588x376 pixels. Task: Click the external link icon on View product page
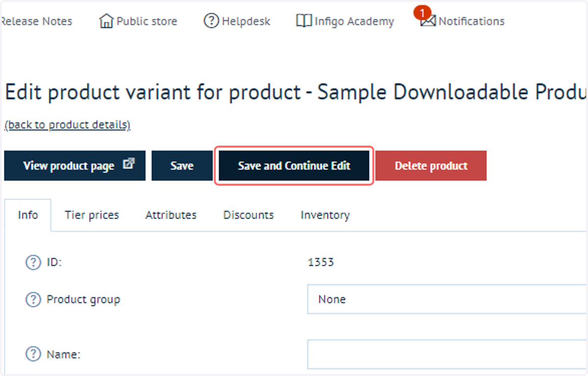(x=128, y=164)
